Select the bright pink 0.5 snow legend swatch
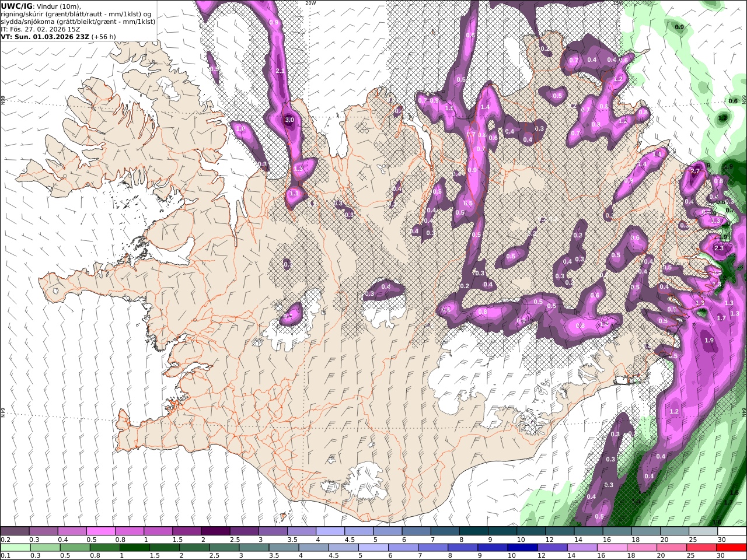This screenshot has height=560, width=747. [100, 531]
